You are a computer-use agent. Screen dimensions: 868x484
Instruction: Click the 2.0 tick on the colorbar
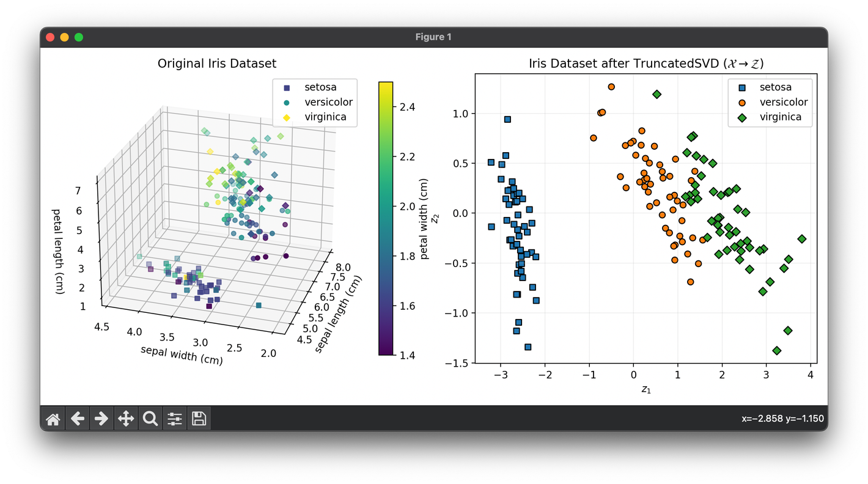click(x=408, y=207)
